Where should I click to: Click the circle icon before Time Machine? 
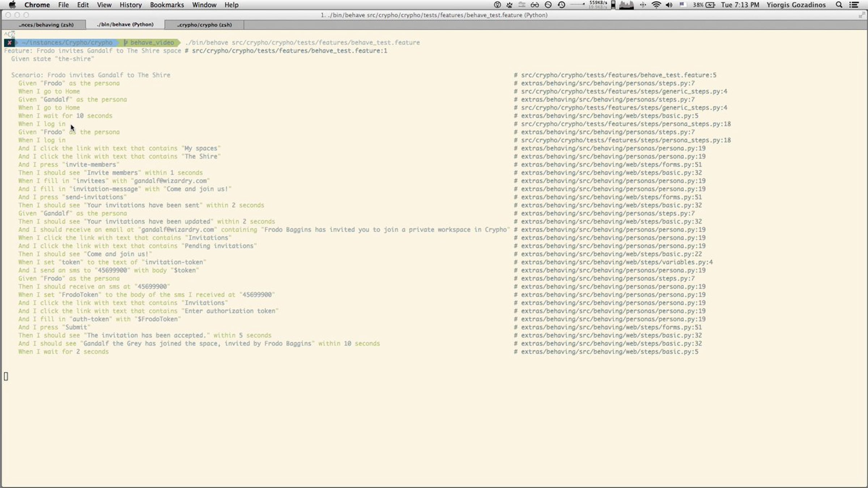548,5
